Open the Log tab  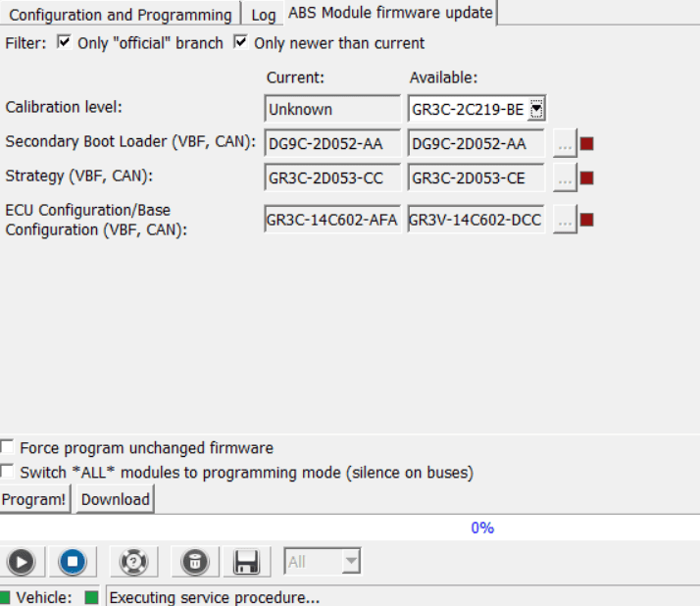pos(264,15)
